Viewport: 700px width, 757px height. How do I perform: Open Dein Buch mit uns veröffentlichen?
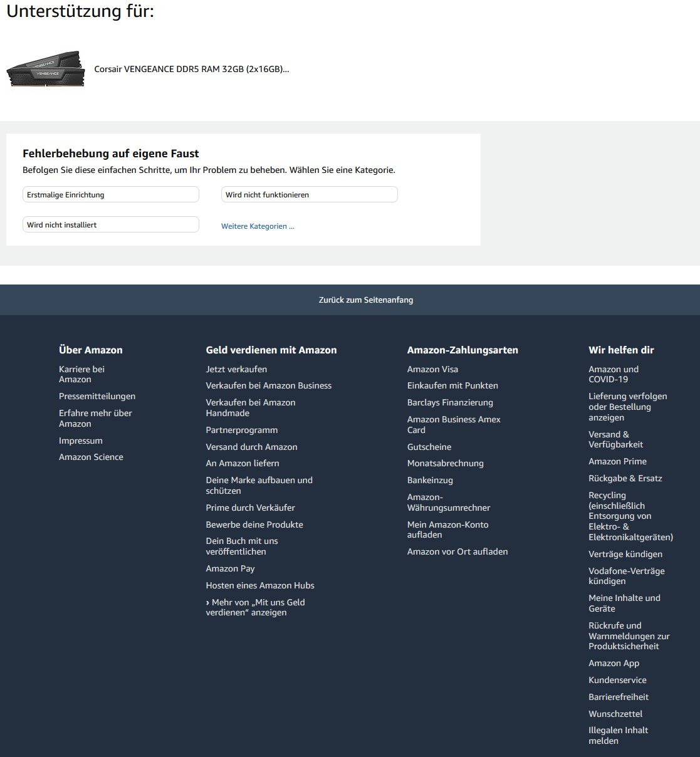(x=242, y=546)
